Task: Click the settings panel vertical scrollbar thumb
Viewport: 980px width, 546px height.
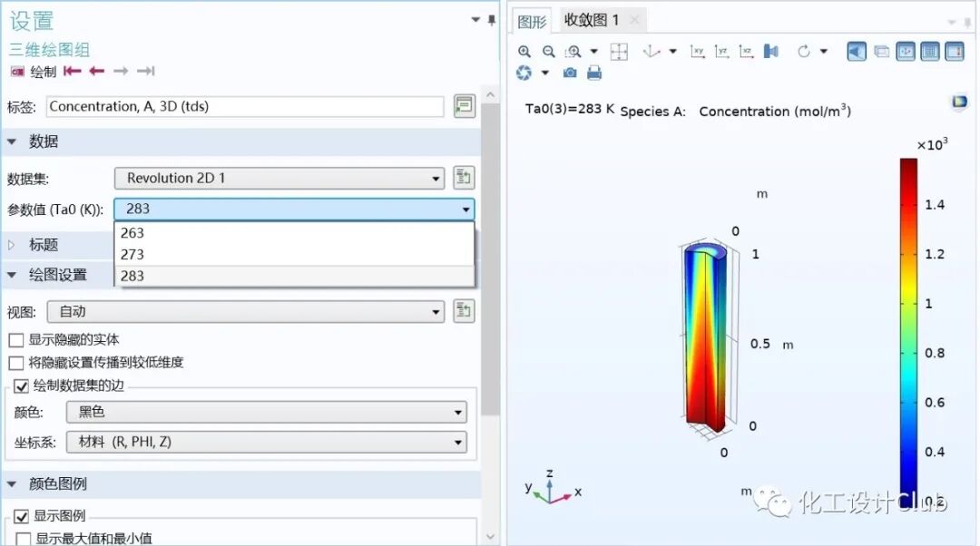Action: 491,259
